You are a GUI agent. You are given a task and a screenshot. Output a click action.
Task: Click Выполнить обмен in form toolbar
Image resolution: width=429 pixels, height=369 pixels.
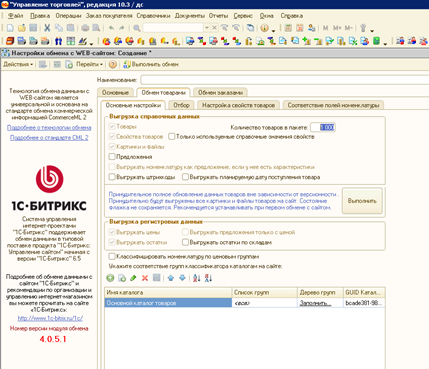[151, 64]
